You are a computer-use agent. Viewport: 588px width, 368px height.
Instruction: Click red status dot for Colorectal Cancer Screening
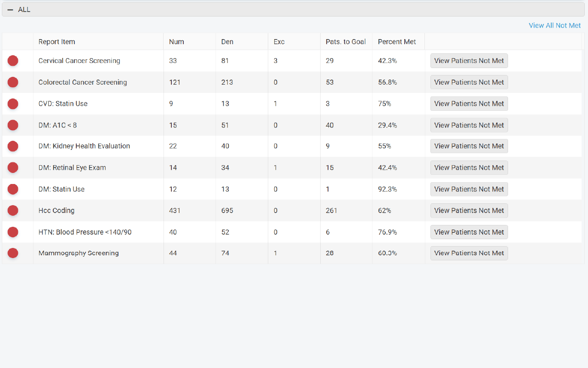point(13,82)
